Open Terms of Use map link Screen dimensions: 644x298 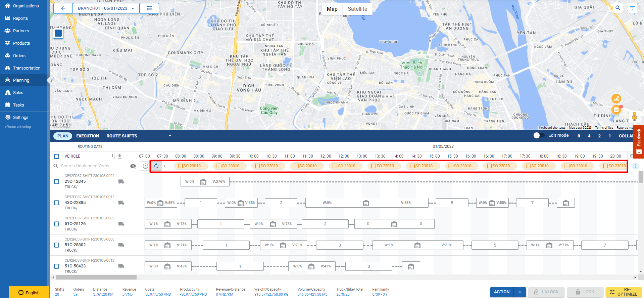[x=604, y=128]
